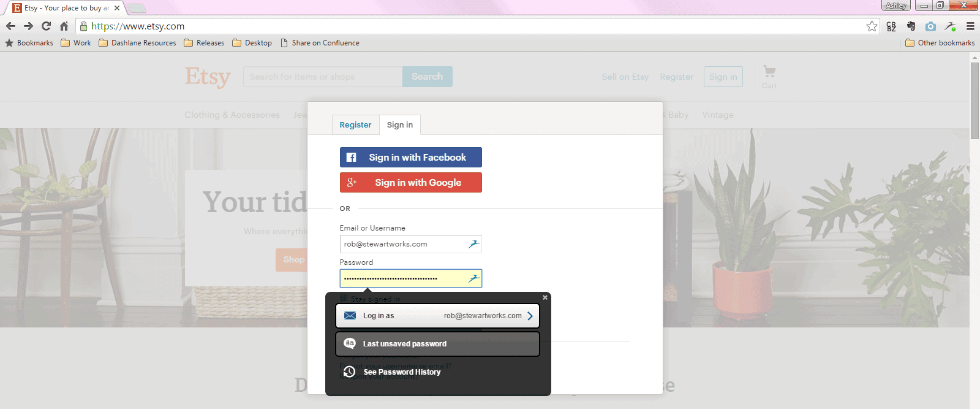Click the Email or Username field
980x409 pixels.
[411, 244]
